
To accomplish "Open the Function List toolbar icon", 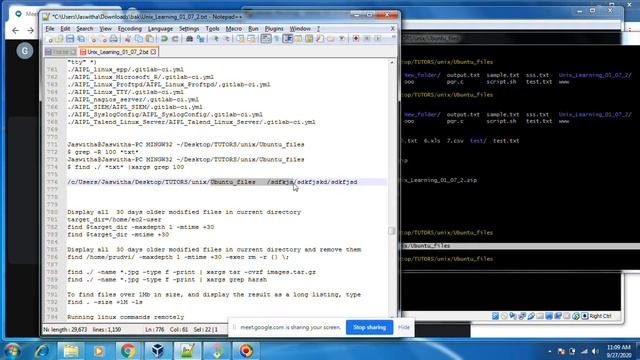I will tap(320, 39).
